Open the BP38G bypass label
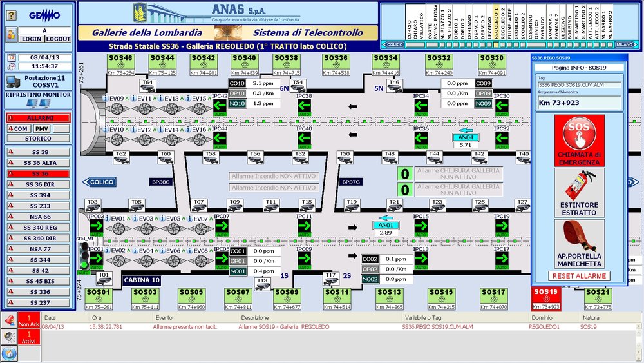Image resolution: width=644 pixels, height=363 pixels. (x=160, y=182)
